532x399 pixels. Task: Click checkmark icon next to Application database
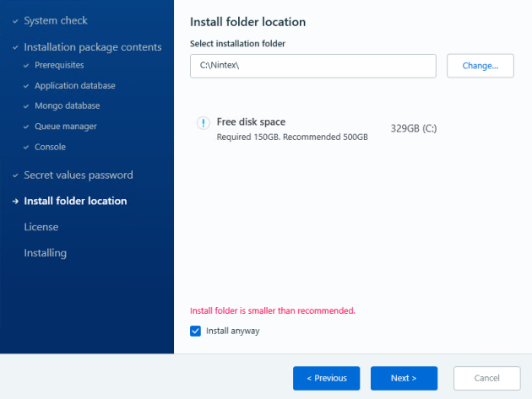point(26,86)
